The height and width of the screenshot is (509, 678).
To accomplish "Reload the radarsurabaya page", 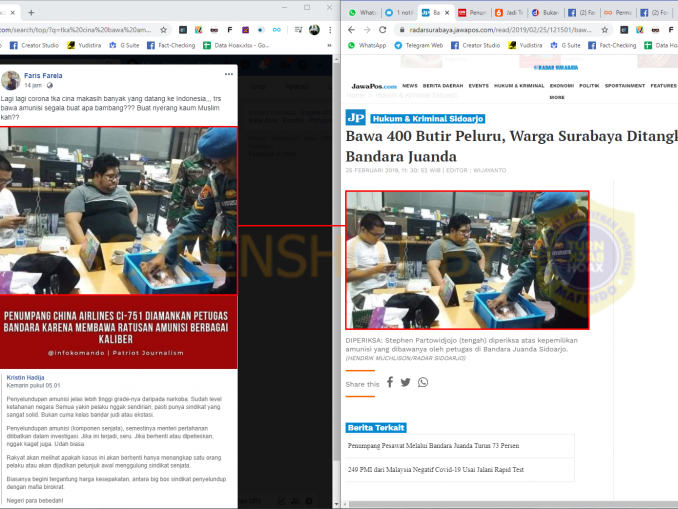I will pos(383,30).
